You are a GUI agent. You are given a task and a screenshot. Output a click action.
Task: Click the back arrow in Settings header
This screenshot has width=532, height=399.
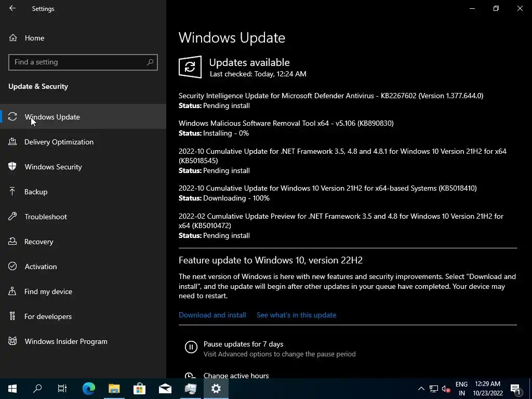click(x=12, y=8)
